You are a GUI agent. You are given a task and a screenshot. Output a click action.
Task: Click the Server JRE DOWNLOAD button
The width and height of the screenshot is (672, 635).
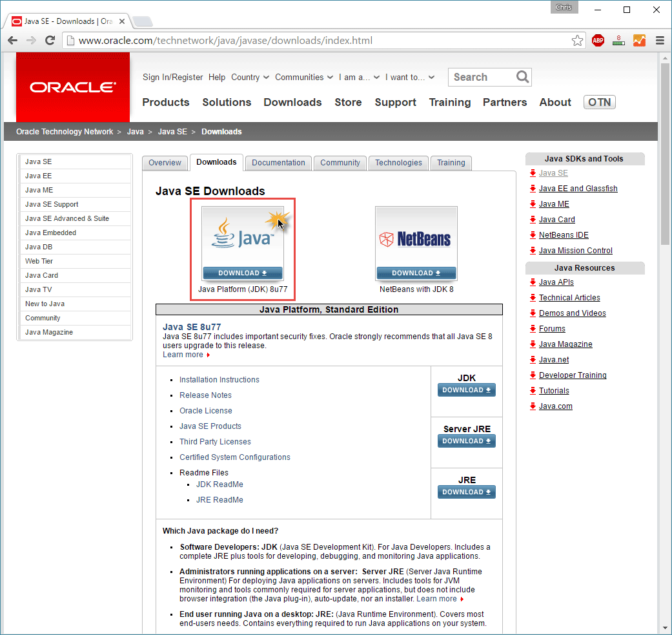(466, 441)
